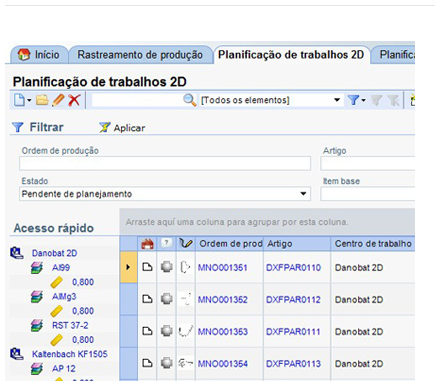Click the New document toolbar icon
This screenshot has height=382, width=435.
[x=19, y=100]
